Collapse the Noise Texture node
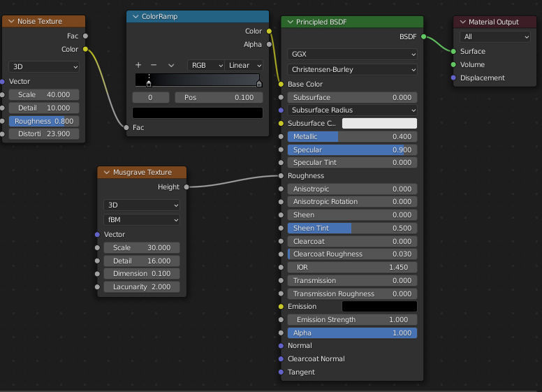Screen dimensions: 542x392 pyautogui.click(x=11, y=22)
